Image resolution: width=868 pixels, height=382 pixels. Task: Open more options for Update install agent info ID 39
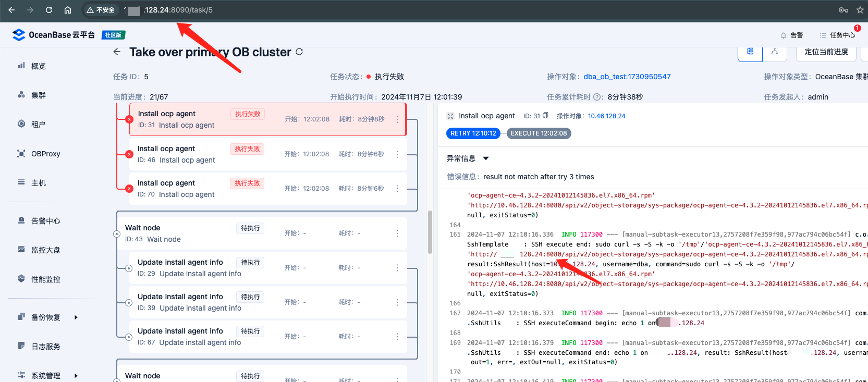pos(397,302)
